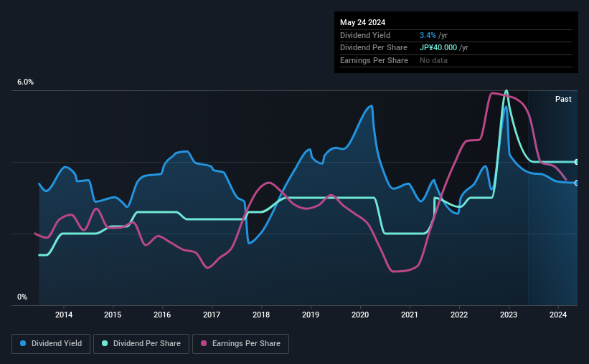Click the Earnings Per Share tooltip row label
Viewport: 589px width, 364px height.
click(x=374, y=60)
